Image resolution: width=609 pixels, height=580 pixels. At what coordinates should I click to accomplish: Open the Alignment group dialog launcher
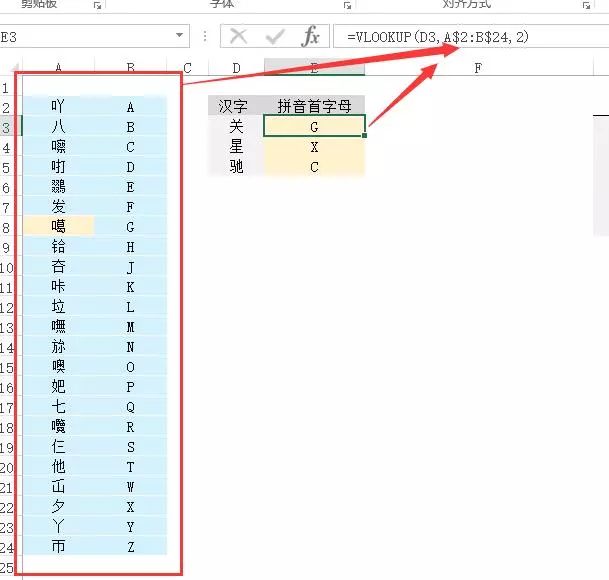point(586,5)
